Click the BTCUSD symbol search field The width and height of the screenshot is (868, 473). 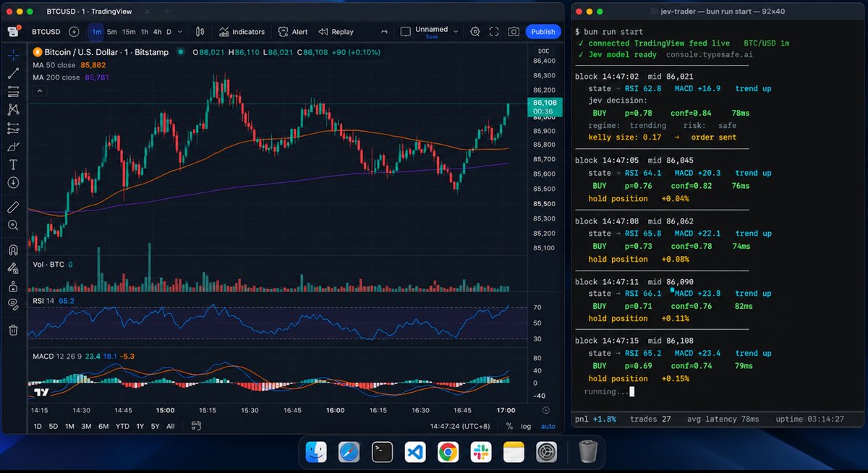coord(46,32)
